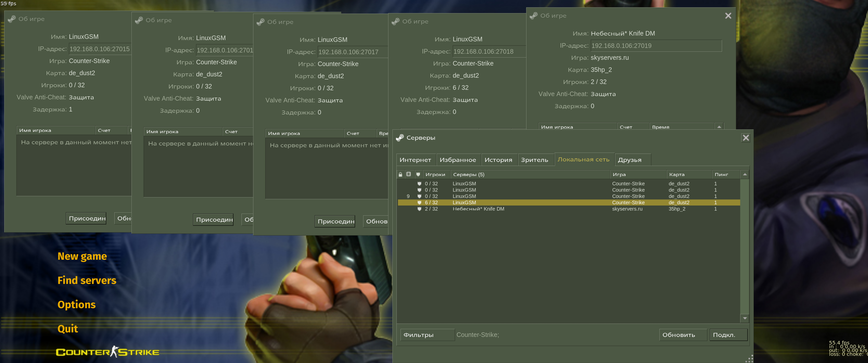The width and height of the screenshot is (868, 363).
Task: Click the skyservers.ru game cell in the server list
Action: [x=627, y=209]
